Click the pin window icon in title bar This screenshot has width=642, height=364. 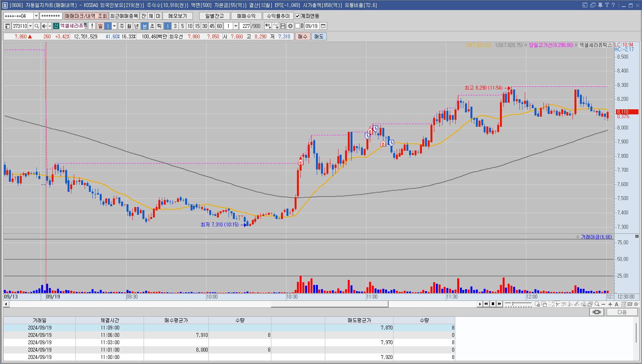coord(600,5)
